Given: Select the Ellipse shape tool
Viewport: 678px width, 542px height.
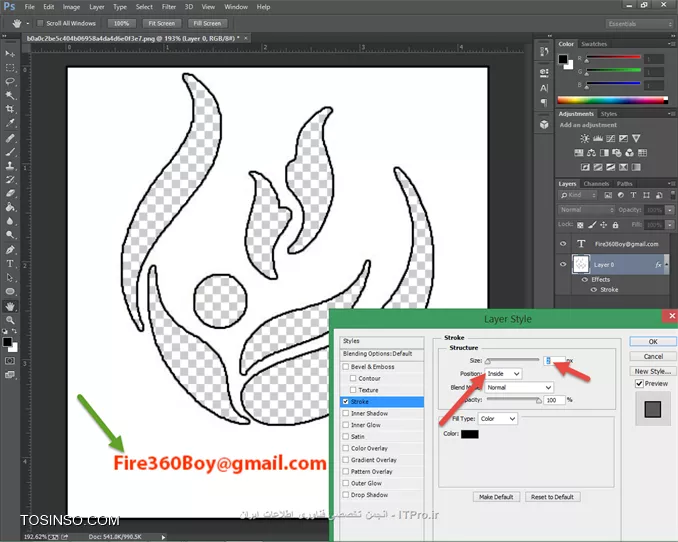Looking at the screenshot, I should click(10, 291).
